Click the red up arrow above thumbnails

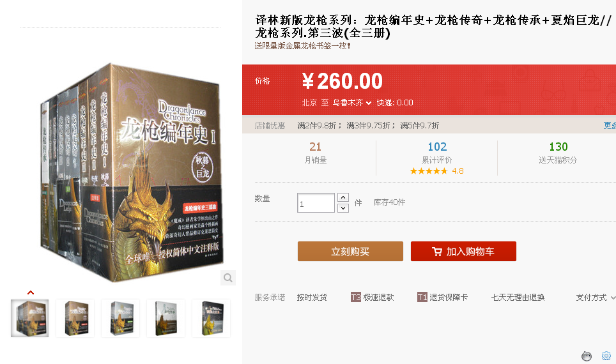(x=31, y=292)
